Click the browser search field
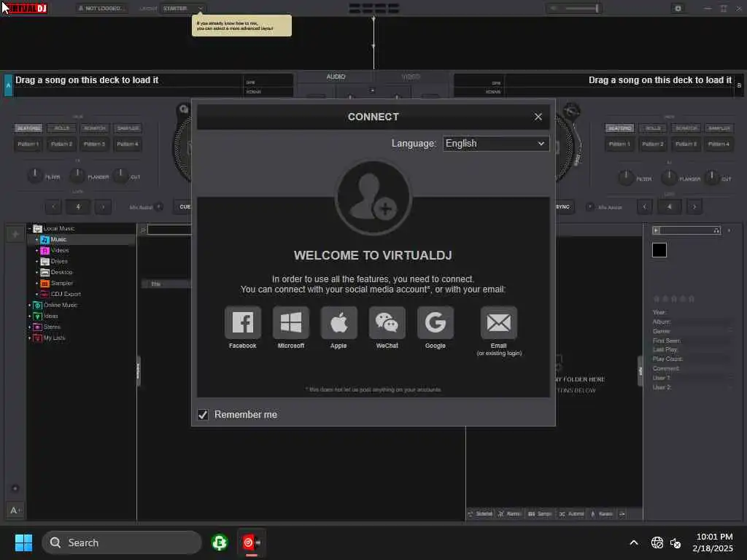The image size is (747, 560). click(x=169, y=230)
